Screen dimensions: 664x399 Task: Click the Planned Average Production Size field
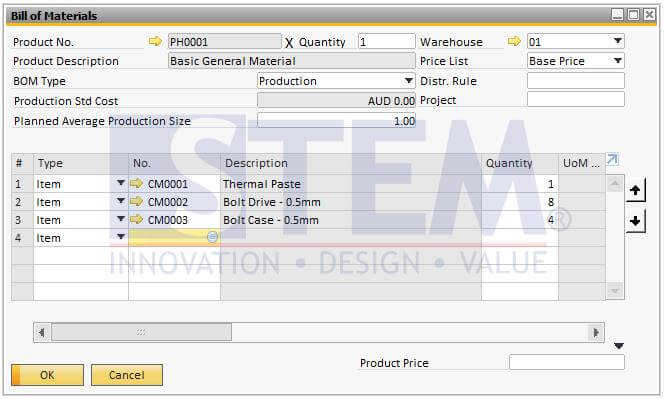[336, 121]
